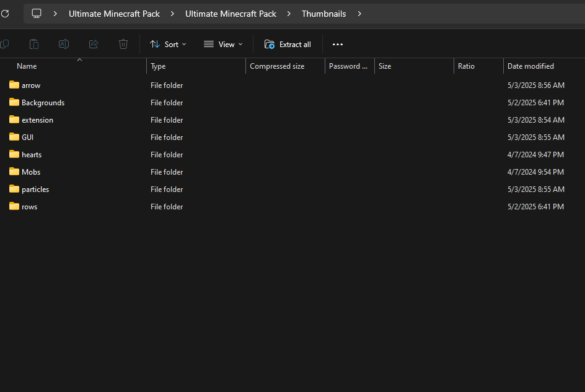This screenshot has height=392, width=585.
Task: Select the hearts folder icon
Action: click(14, 154)
